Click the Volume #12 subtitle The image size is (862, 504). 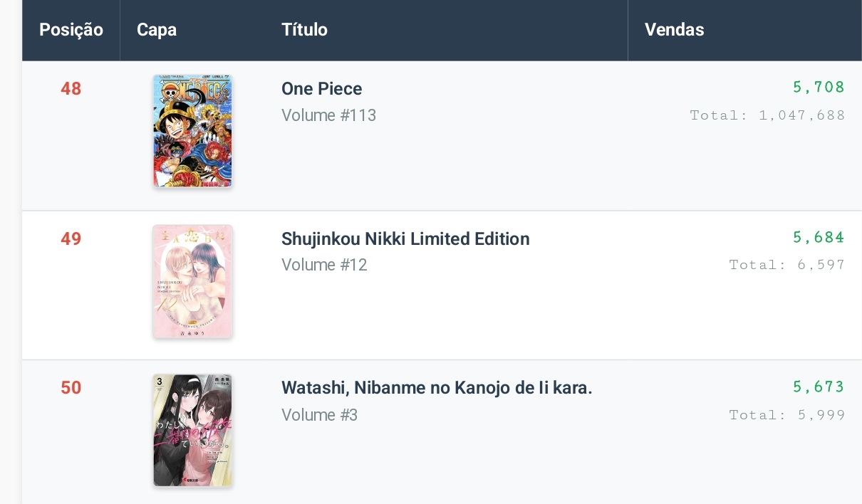[324, 265]
